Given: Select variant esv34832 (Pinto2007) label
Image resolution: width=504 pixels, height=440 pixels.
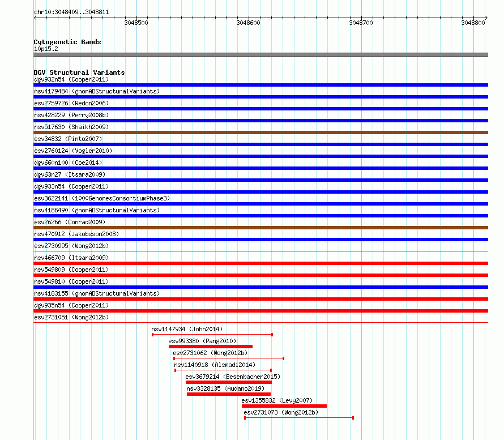Looking at the screenshot, I should (x=68, y=139).
